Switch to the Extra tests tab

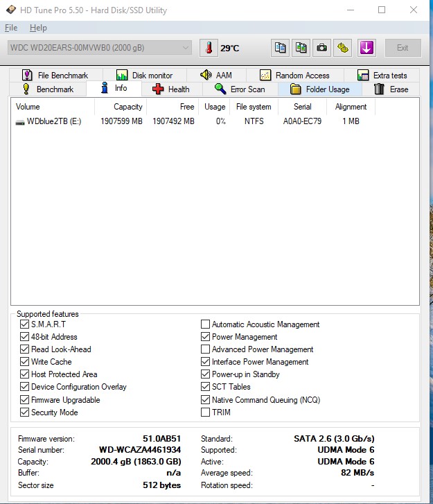382,75
